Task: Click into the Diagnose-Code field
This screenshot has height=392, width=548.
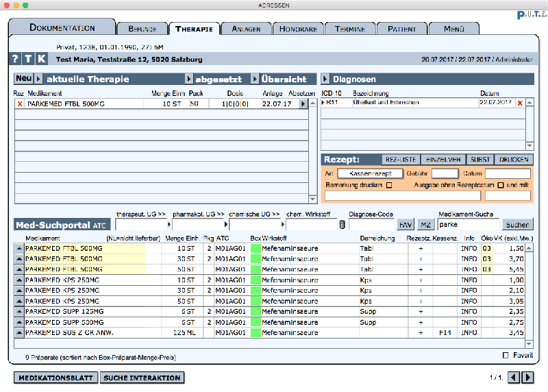Action: [371, 225]
